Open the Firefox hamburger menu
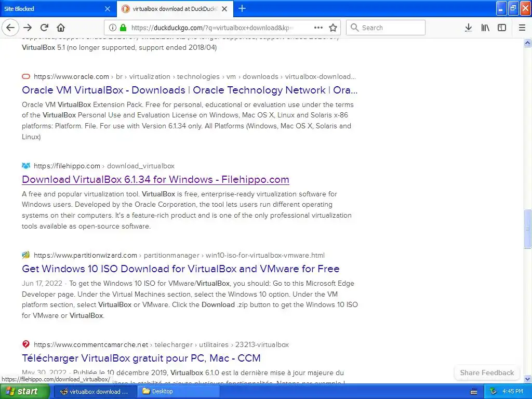The image size is (532, 399). point(522,28)
